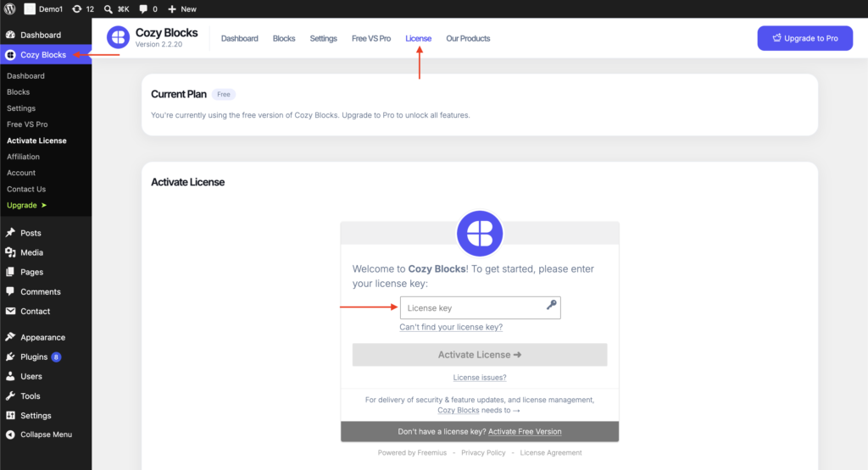Open Settings submenu under Cozy Blocks
This screenshot has width=868, height=470.
[21, 108]
